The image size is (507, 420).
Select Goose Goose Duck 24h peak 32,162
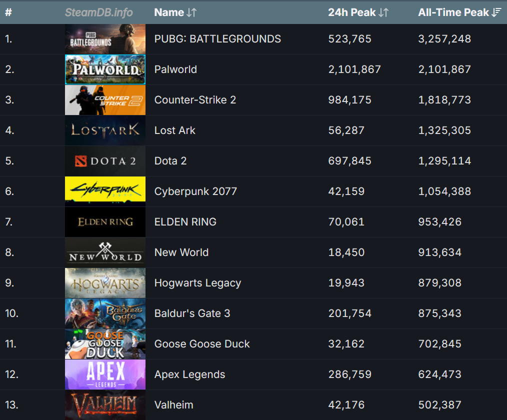[346, 343]
